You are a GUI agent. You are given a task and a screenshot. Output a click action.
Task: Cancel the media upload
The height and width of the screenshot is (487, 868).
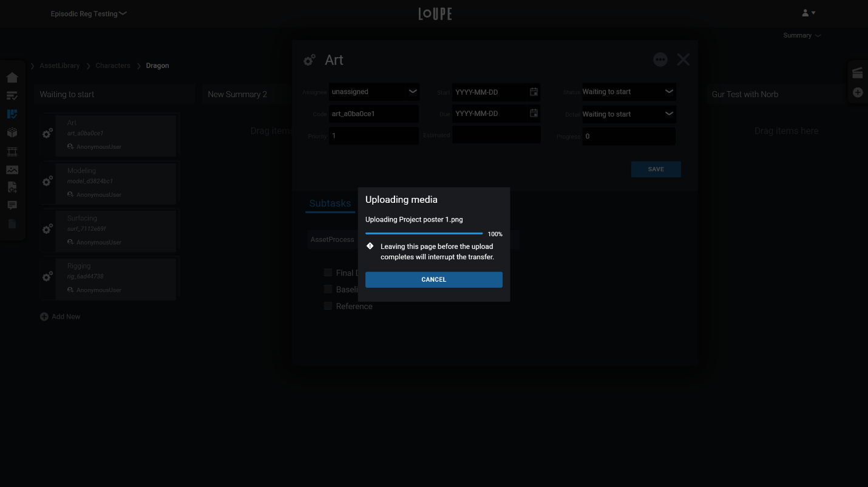coord(433,279)
